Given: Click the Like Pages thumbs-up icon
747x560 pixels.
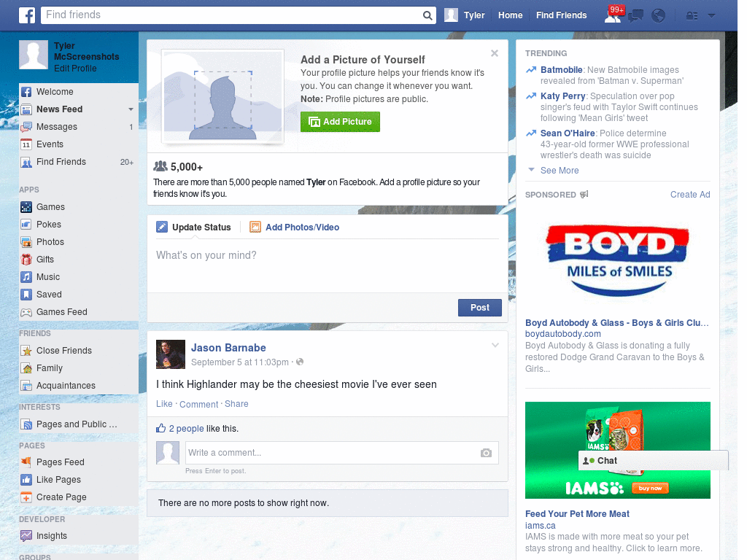Looking at the screenshot, I should (26, 480).
